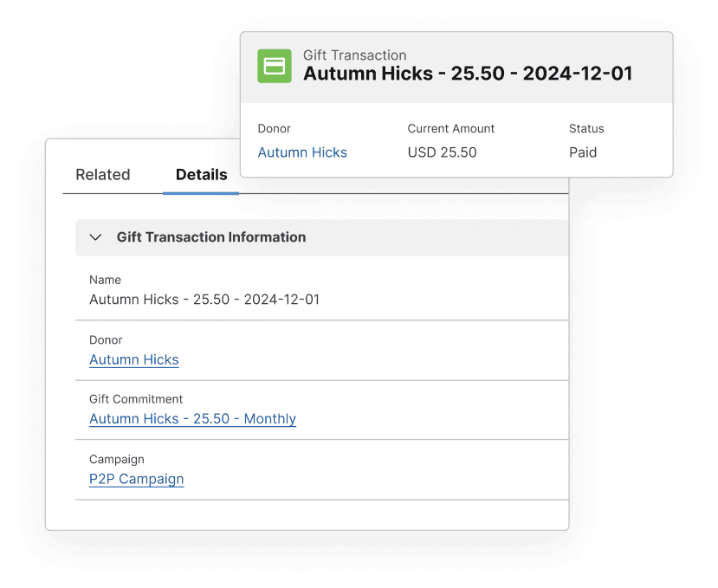The height and width of the screenshot is (588, 718).
Task: Click the Campaign field label
Action: 117,459
